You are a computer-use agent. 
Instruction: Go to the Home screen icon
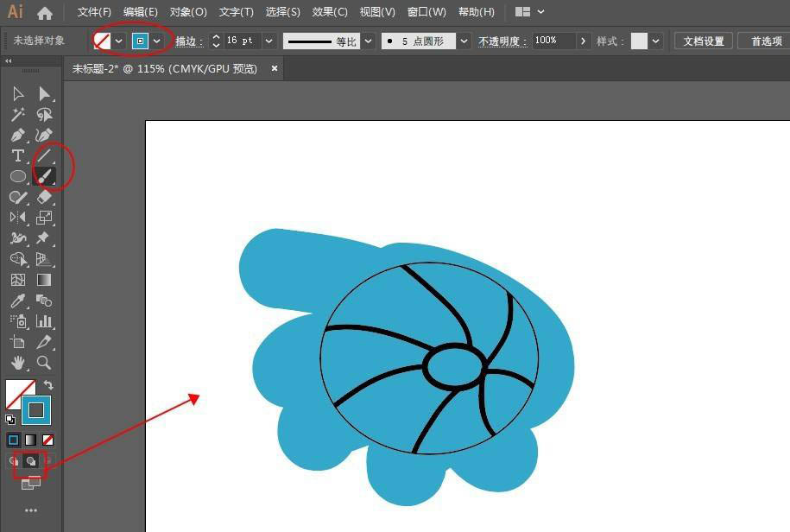click(45, 13)
